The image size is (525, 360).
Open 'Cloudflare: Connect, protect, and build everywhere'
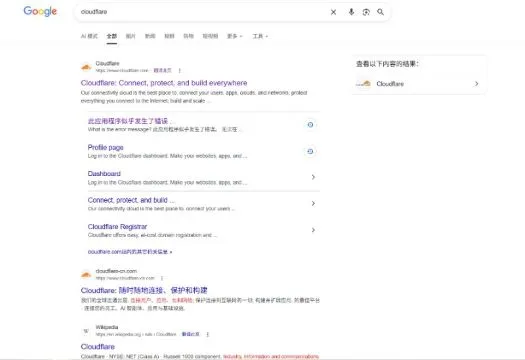tap(164, 83)
